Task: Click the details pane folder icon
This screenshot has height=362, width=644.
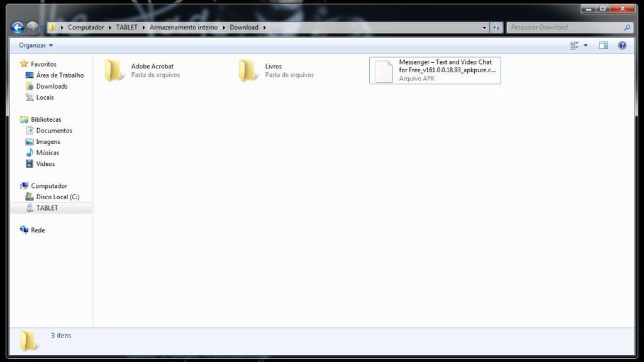Action: 28,340
